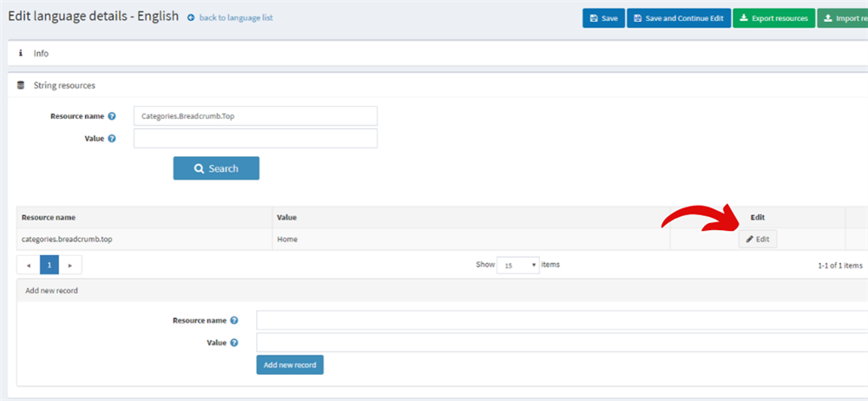Click the Search button
This screenshot has width=868, height=401.
[x=216, y=168]
